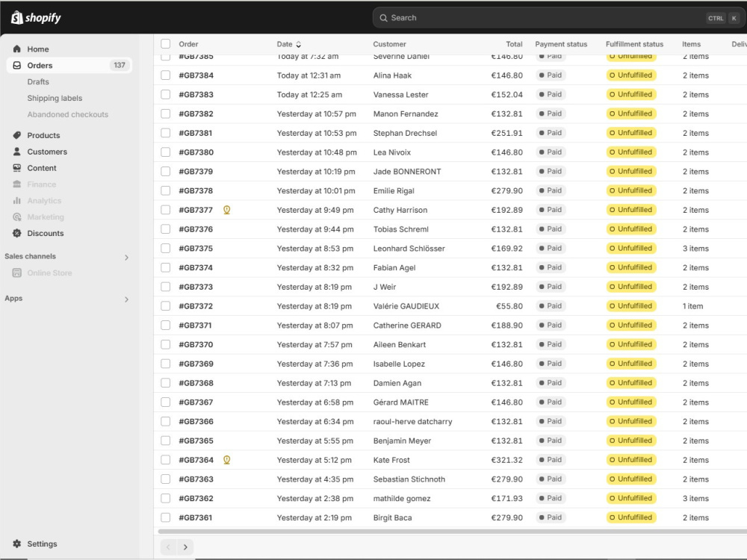
Task: Click the CTRL shortcut key badge
Action: coord(716,18)
